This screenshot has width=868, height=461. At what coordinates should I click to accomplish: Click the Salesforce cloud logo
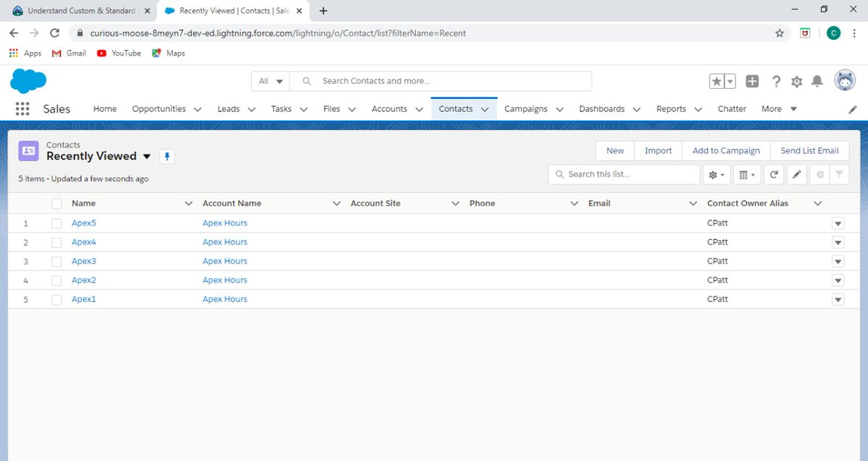28,81
